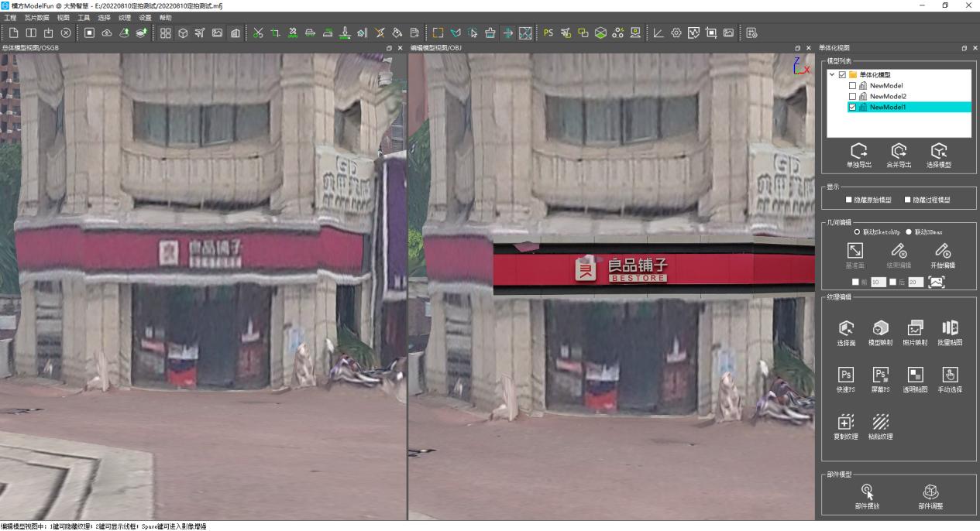Collapse the 单体化模型 tree node
Screen dimensions: 980x531
(x=832, y=75)
